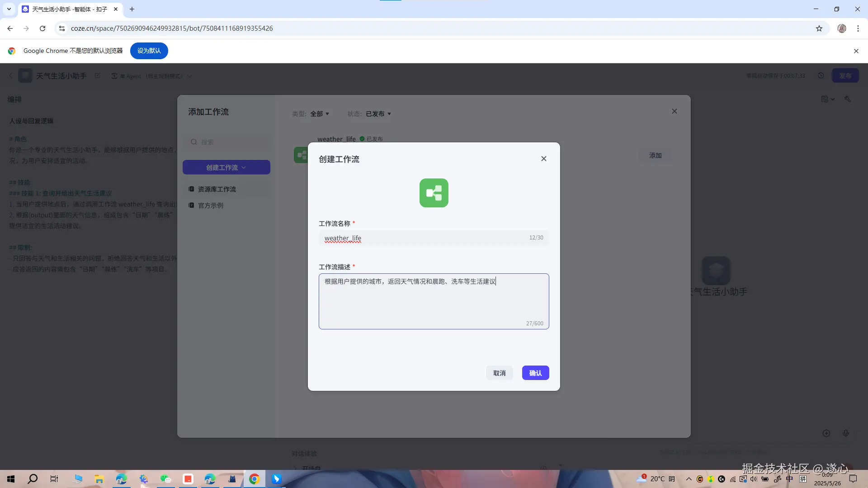The image size is (868, 488).
Task: Click the 工作流名称 input field
Action: [425, 238]
